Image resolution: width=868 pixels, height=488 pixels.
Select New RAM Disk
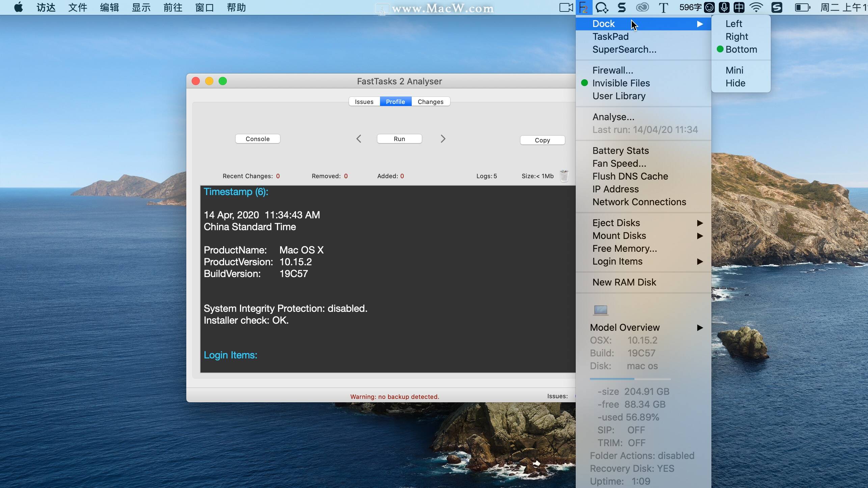(x=643, y=282)
